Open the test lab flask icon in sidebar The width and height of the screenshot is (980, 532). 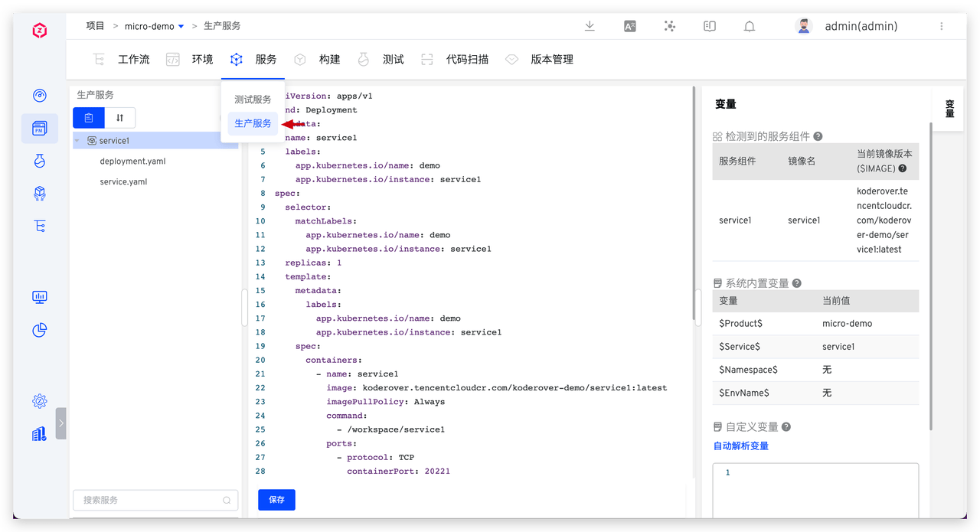click(40, 161)
